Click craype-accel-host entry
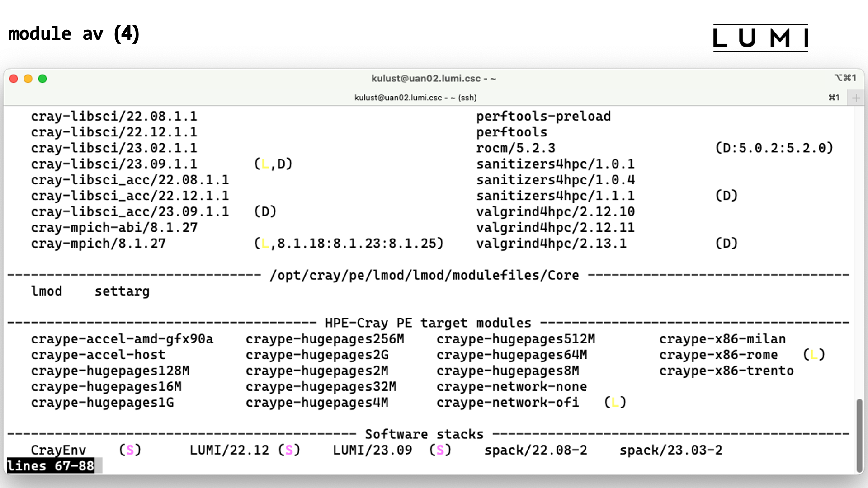Viewport: 868px width, 488px height. pos(98,355)
